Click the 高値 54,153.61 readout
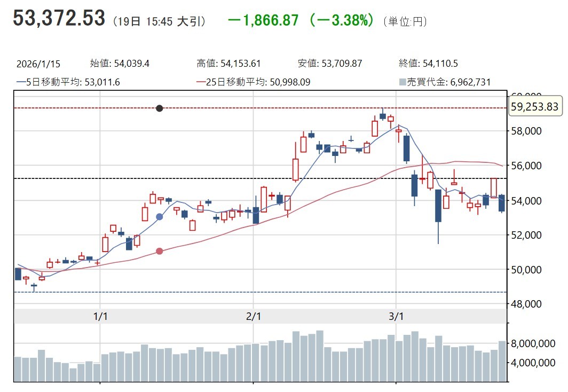 [228, 64]
